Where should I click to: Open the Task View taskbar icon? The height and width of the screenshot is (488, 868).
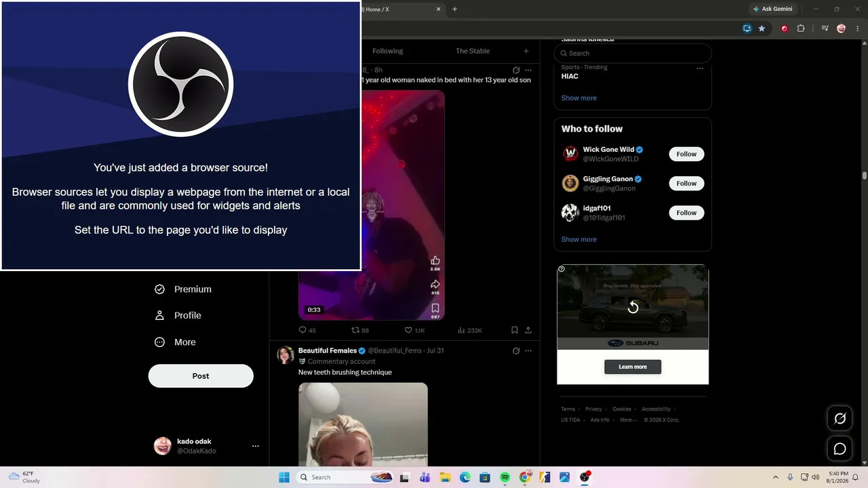pyautogui.click(x=405, y=477)
